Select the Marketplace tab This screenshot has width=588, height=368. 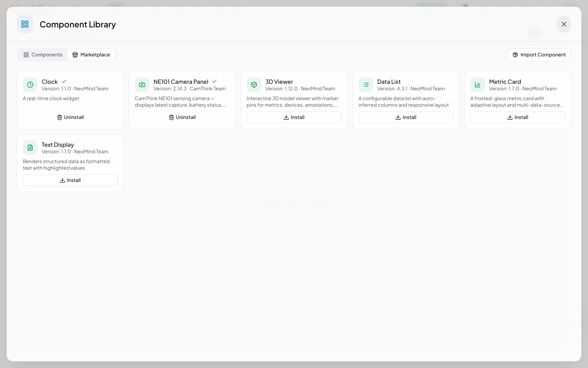pos(91,55)
